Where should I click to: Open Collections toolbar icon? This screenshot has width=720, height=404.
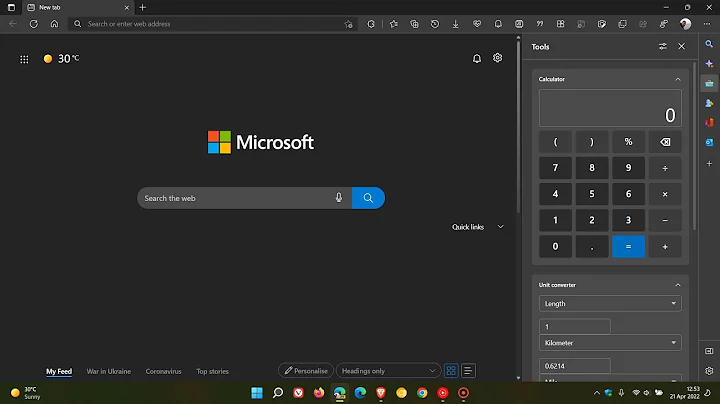pos(414,24)
